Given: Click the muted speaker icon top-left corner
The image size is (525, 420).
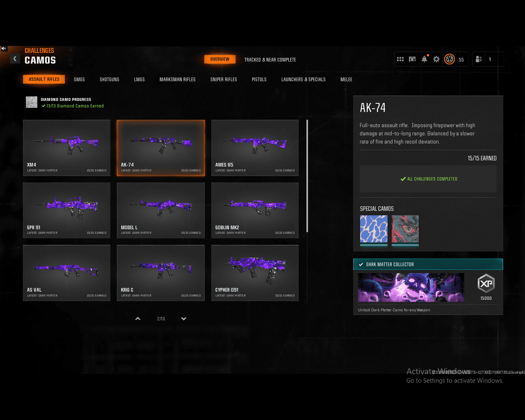Looking at the screenshot, I should pos(4,48).
